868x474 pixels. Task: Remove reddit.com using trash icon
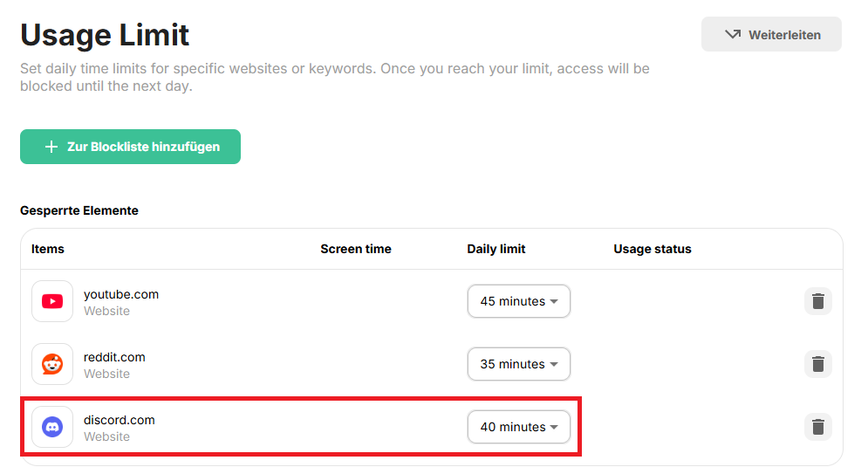817,364
